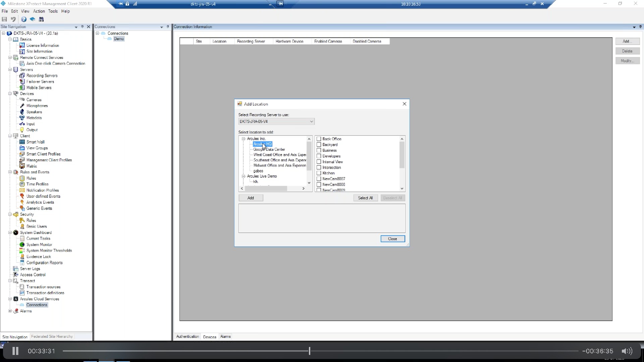Check the Kitchen camera checkbox

[319, 173]
